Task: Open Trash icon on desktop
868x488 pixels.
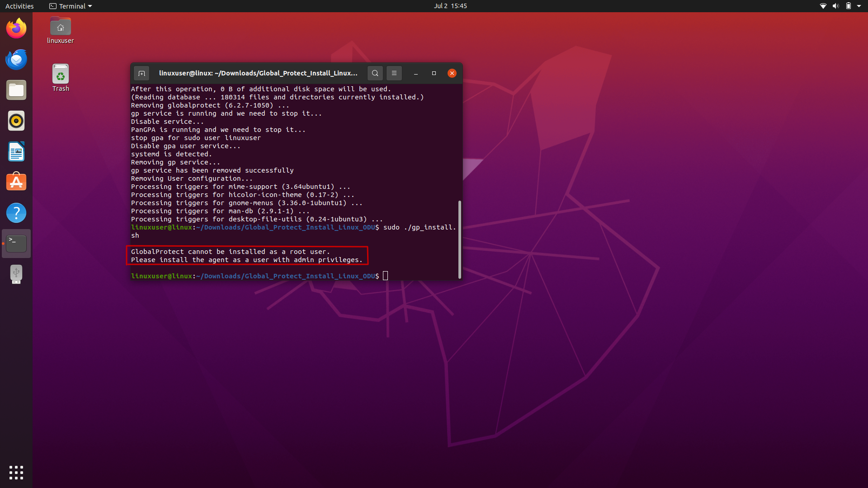Action: (61, 78)
